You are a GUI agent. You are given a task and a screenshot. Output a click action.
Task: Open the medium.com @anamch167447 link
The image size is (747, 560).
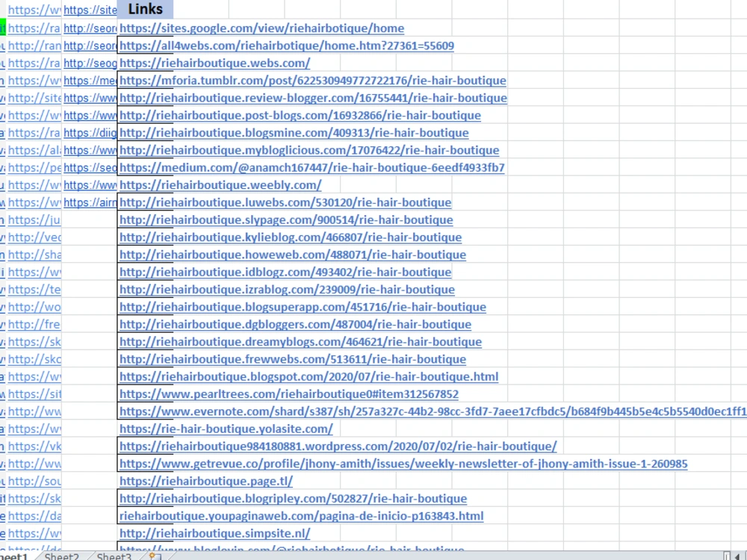pos(311,167)
